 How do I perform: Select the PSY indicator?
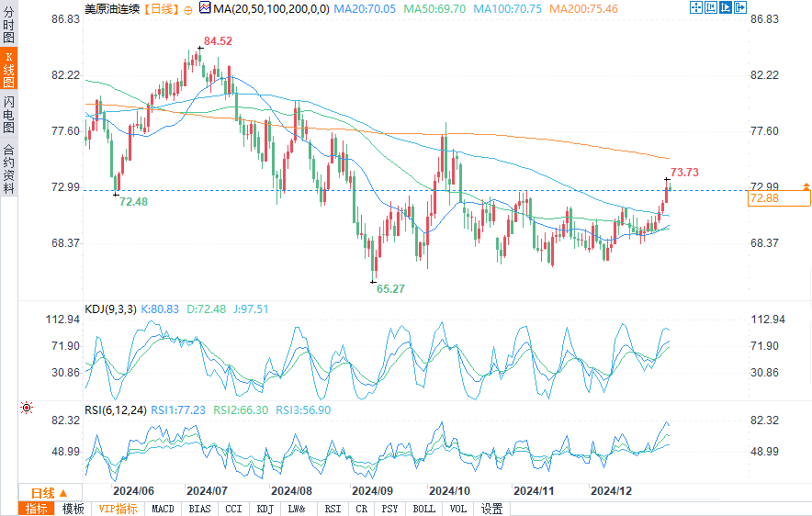[389, 509]
